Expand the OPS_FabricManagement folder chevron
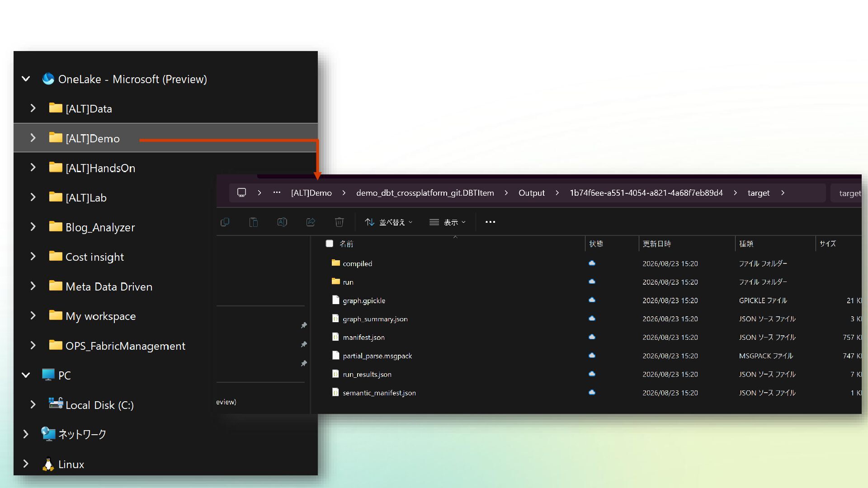 click(33, 345)
